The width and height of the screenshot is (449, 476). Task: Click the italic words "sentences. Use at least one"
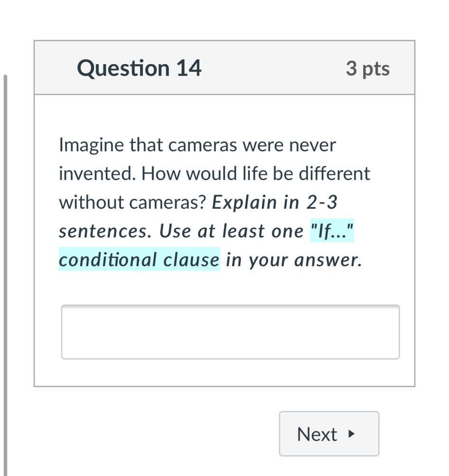pos(181,231)
